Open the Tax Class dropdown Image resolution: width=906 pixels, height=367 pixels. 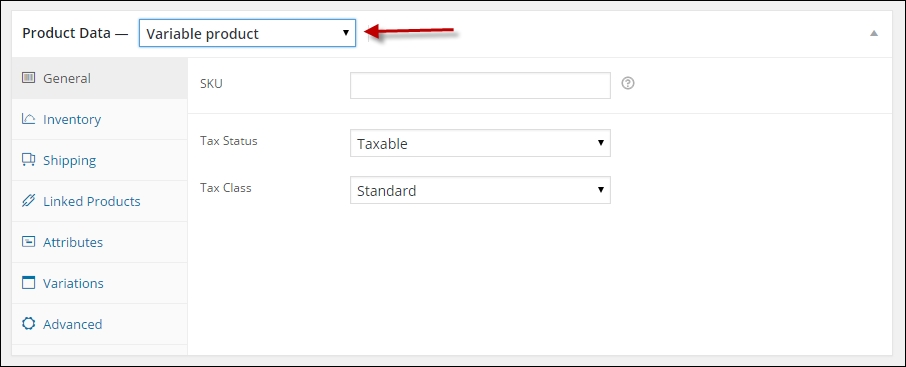[480, 190]
